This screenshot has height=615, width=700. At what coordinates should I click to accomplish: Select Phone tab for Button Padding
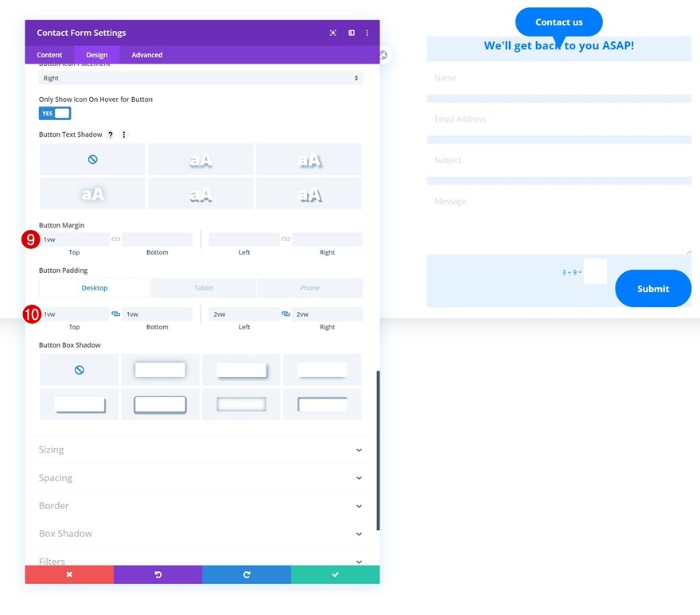pyautogui.click(x=309, y=288)
